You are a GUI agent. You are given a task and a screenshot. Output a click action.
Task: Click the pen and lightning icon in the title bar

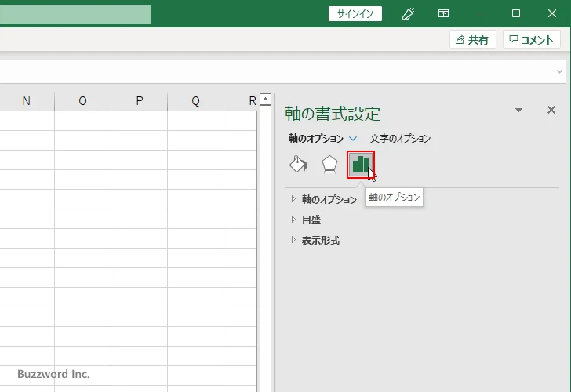[408, 14]
